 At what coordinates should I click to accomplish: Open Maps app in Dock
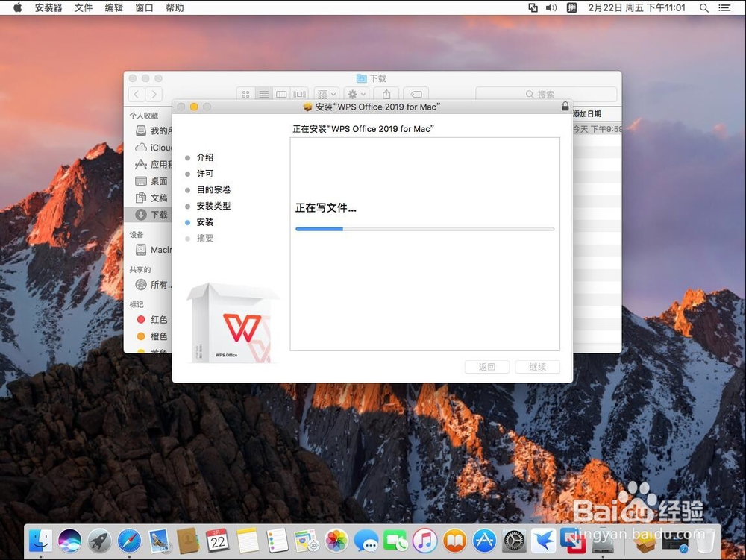(x=307, y=541)
